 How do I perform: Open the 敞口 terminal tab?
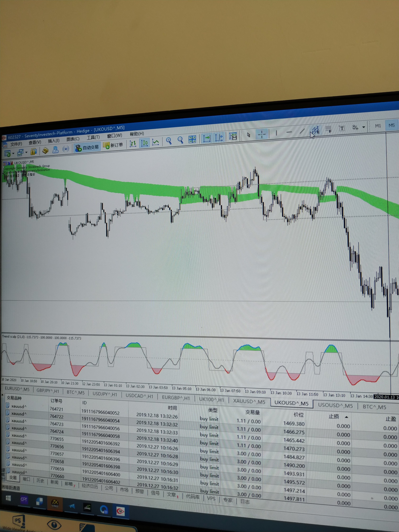pos(26,479)
